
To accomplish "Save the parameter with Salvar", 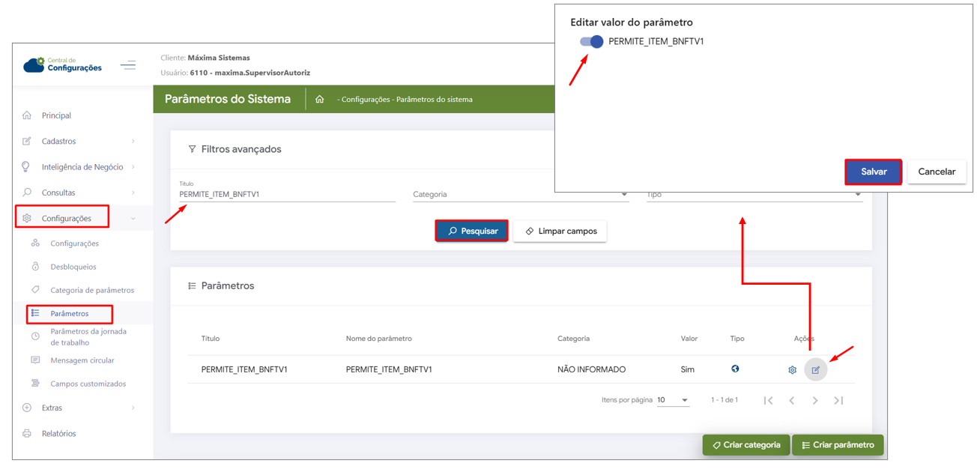I will click(x=874, y=172).
